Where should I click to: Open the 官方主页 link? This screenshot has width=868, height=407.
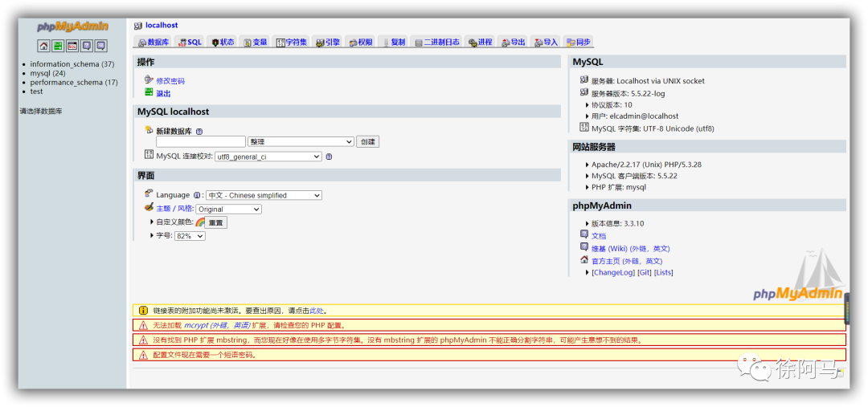coord(627,261)
